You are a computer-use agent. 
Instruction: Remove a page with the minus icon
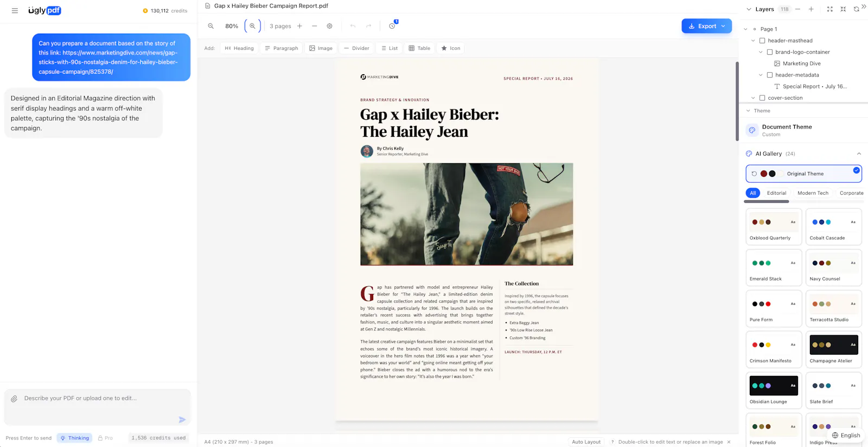315,26
